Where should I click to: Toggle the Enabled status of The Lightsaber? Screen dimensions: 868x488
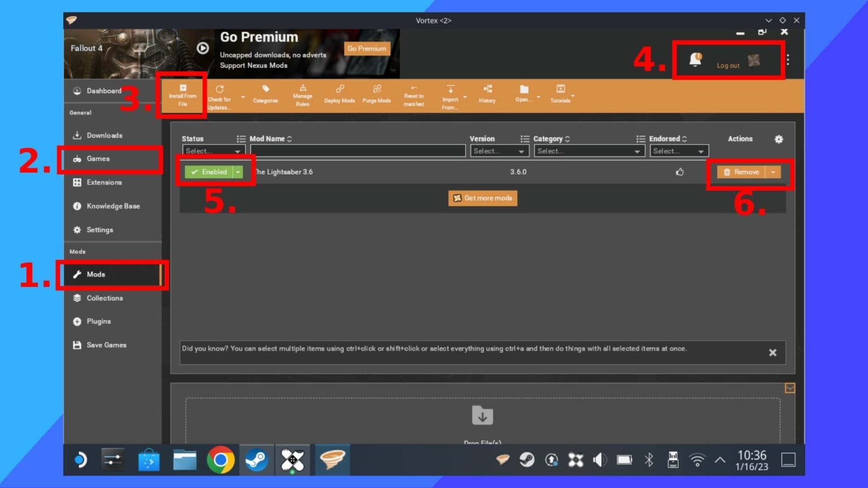click(x=209, y=172)
